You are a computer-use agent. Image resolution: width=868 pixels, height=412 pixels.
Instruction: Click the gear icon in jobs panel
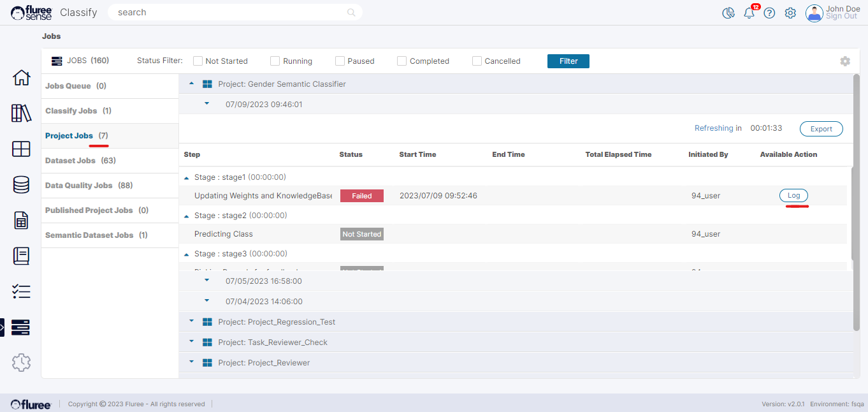tap(845, 61)
